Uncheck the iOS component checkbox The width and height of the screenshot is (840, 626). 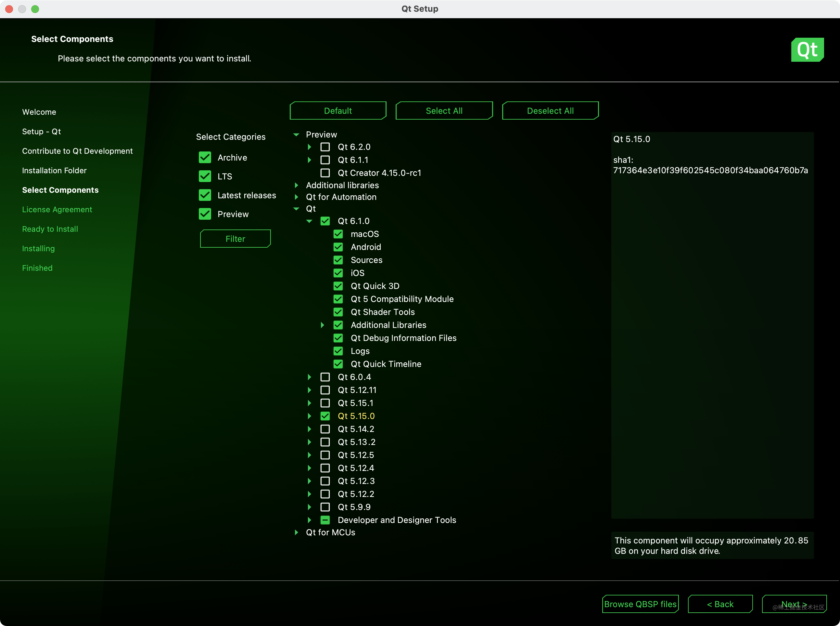coord(338,273)
